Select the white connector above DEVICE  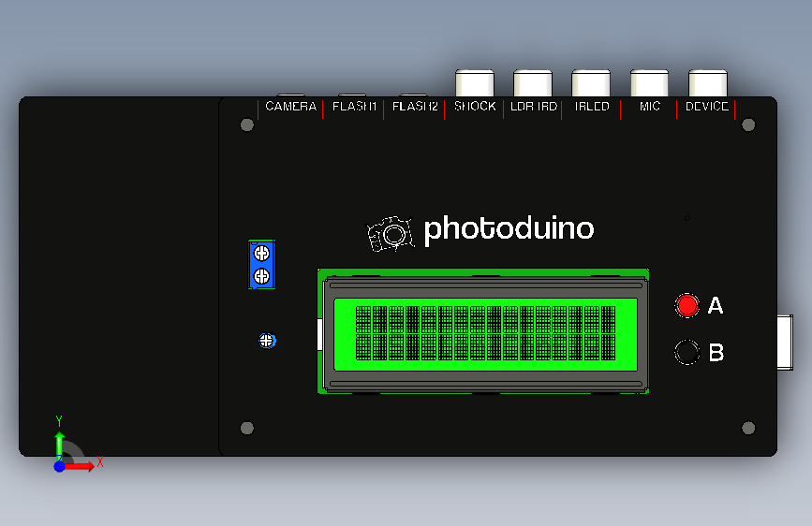pyautogui.click(x=708, y=83)
